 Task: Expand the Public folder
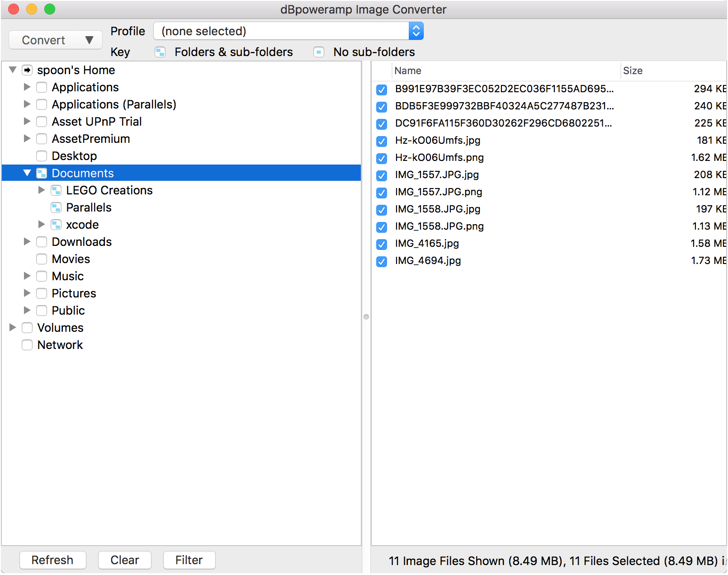tap(27, 310)
